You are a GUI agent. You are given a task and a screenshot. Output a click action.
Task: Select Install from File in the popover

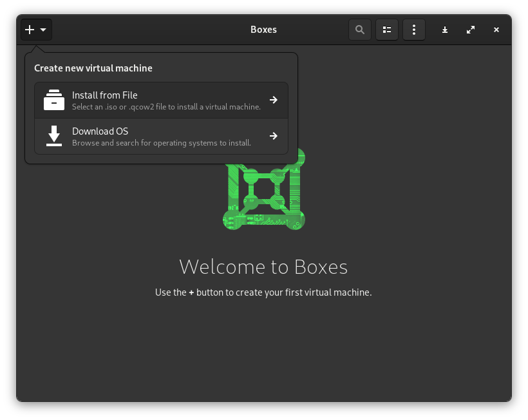[161, 100]
